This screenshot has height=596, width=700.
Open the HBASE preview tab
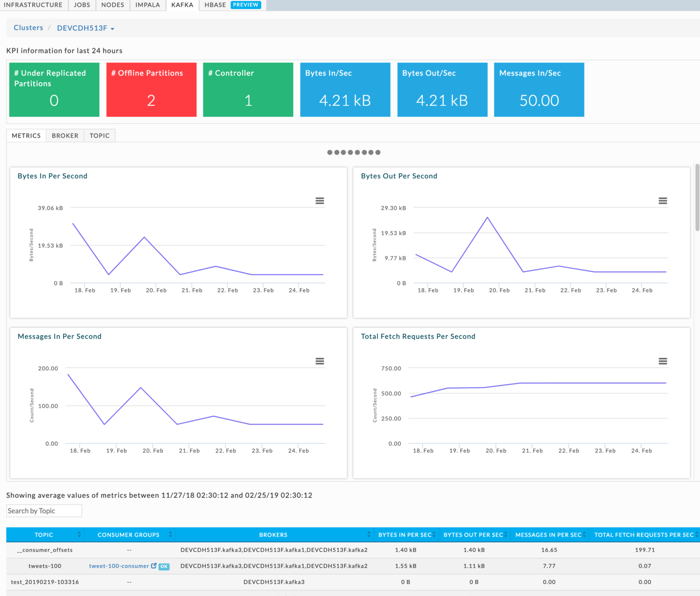coord(215,5)
